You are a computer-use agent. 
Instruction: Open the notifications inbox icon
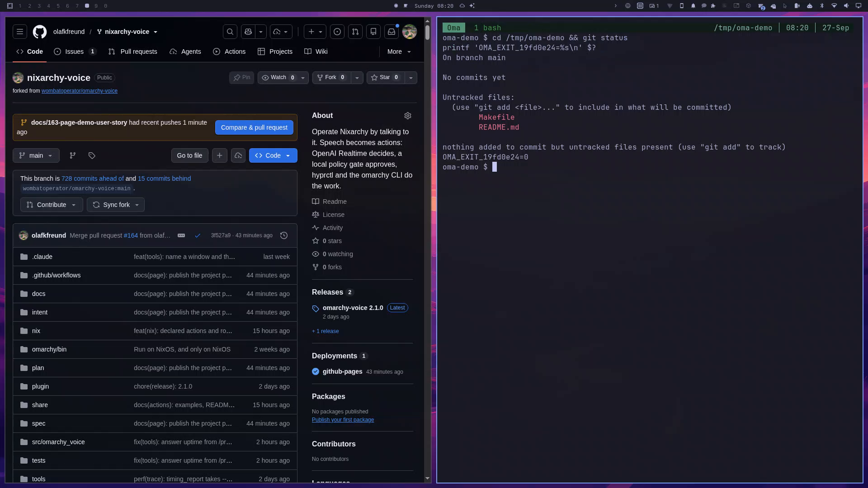coord(392,32)
